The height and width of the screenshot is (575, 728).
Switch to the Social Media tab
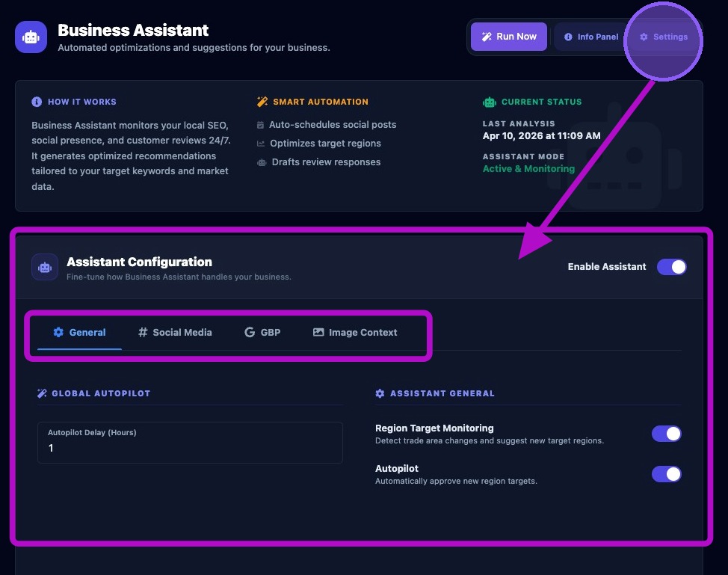click(x=175, y=333)
